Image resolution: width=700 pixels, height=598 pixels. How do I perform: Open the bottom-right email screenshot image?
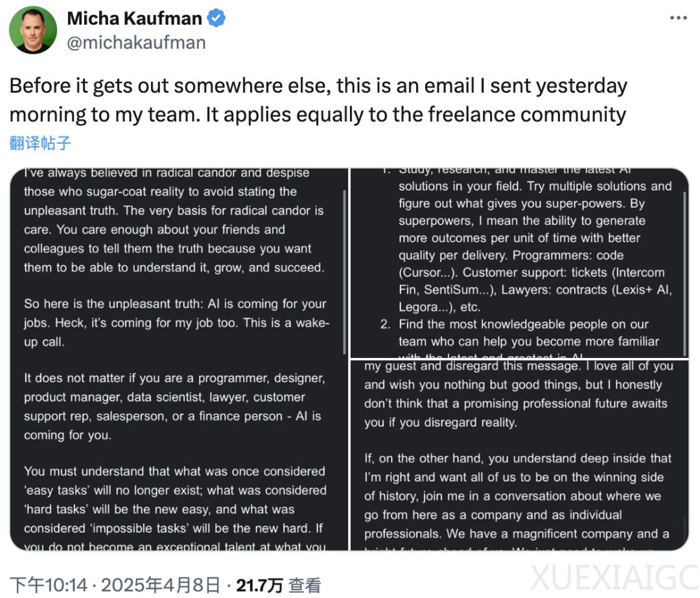click(520, 455)
